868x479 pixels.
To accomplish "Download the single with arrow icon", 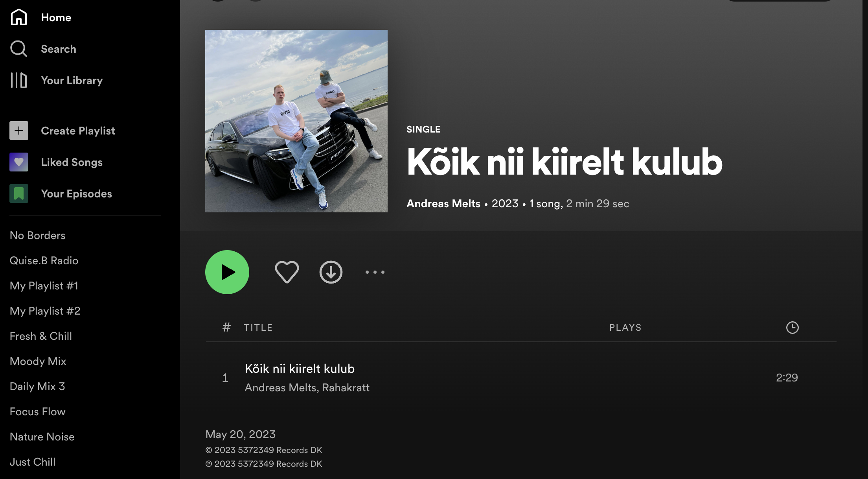I will pos(331,272).
